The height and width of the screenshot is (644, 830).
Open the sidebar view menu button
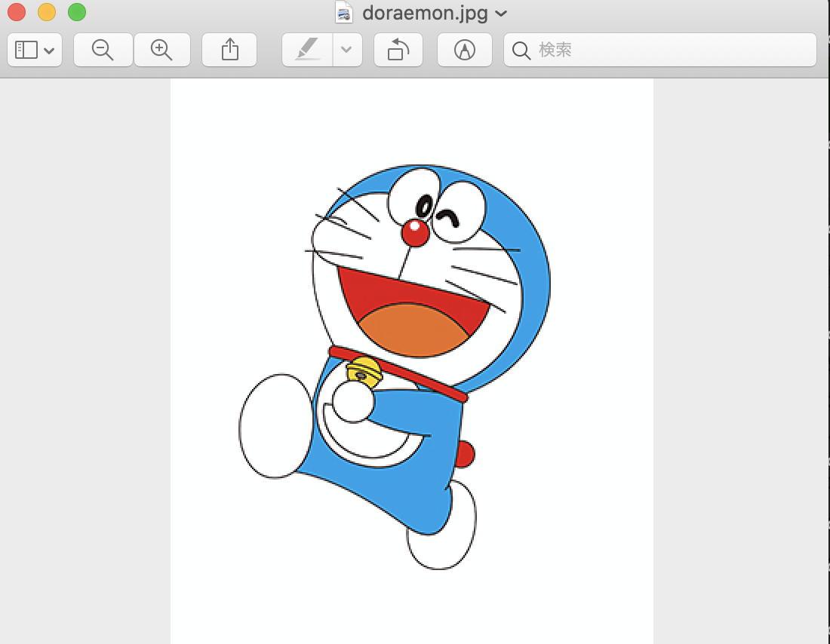(35, 50)
